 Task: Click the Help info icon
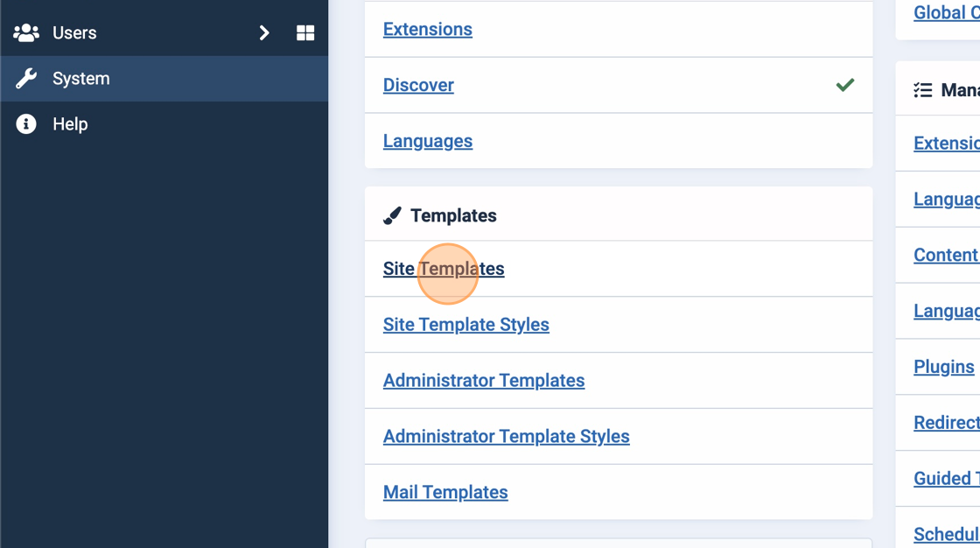click(x=26, y=124)
